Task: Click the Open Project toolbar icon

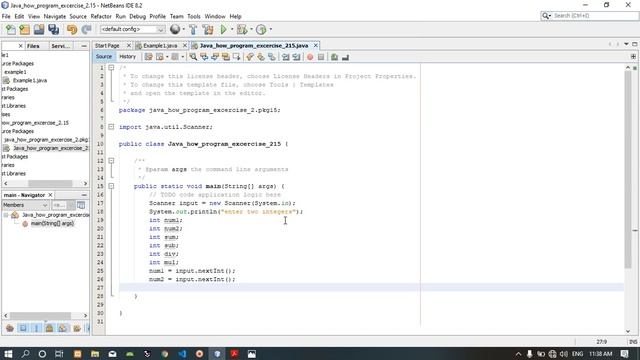Action: 39,29
